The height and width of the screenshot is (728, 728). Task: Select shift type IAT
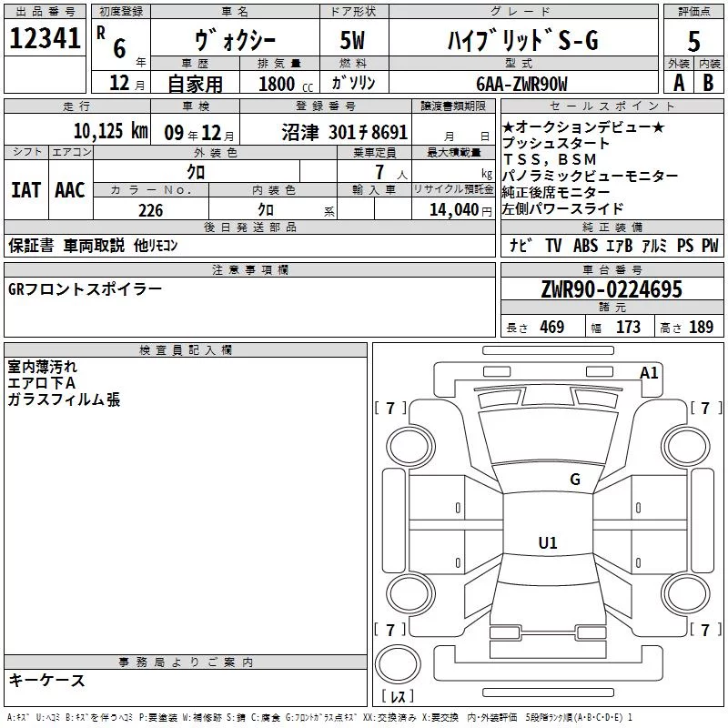click(26, 190)
